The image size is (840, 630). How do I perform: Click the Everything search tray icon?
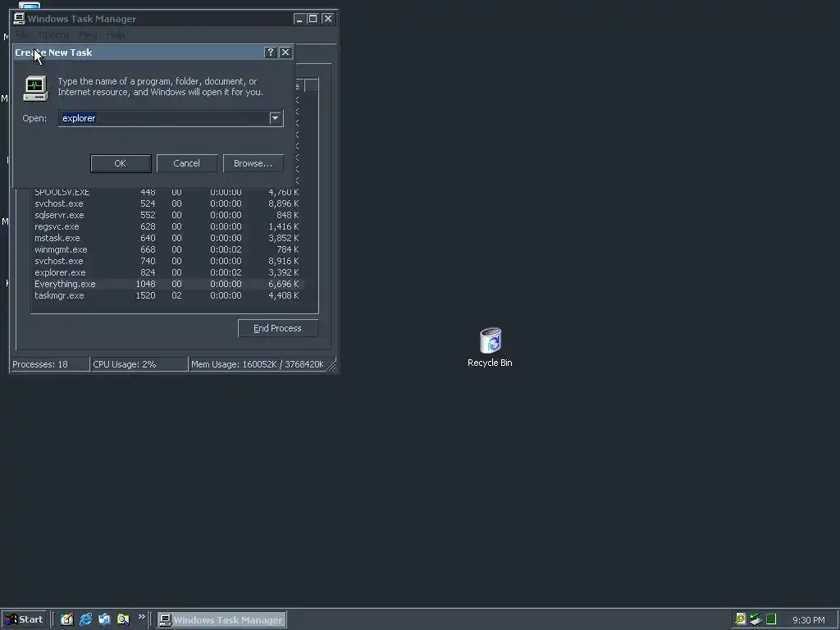coord(741,619)
